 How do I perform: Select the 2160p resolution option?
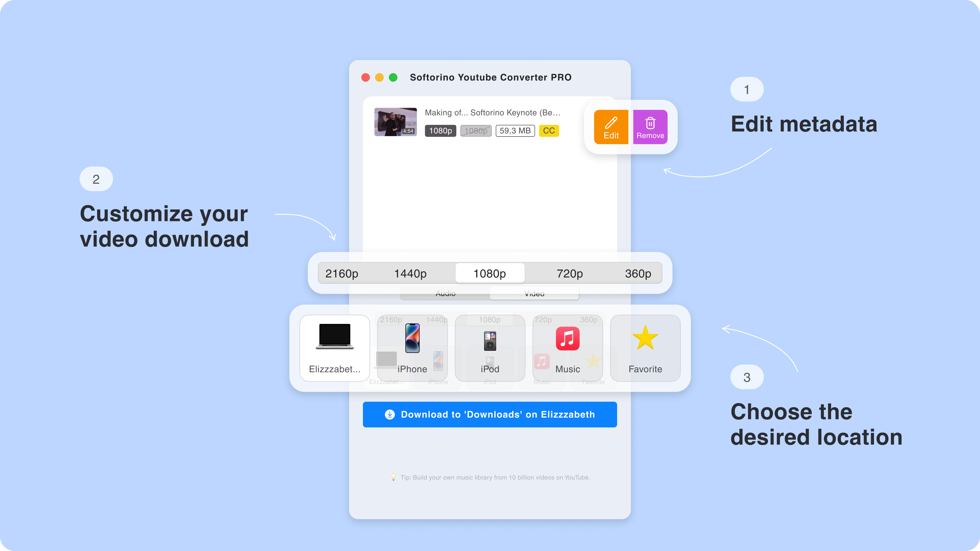pyautogui.click(x=341, y=273)
